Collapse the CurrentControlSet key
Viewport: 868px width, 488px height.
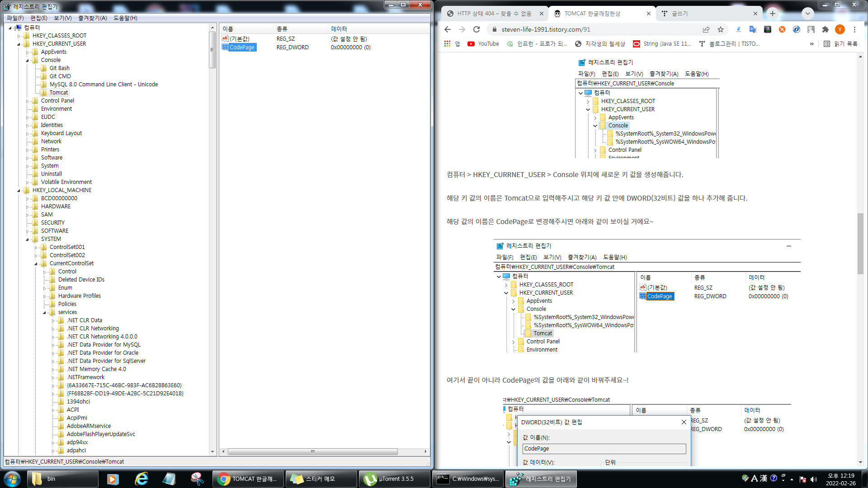(36, 263)
